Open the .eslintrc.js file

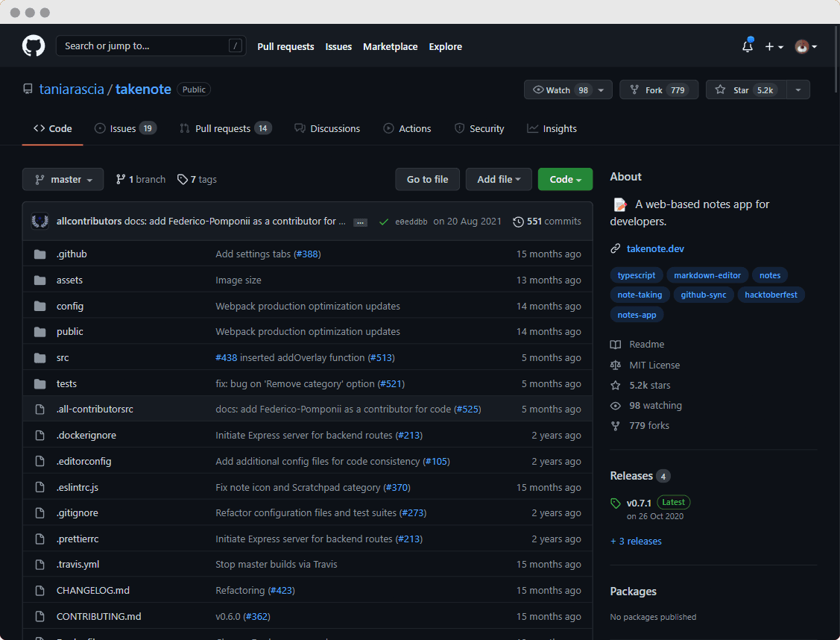pos(78,488)
